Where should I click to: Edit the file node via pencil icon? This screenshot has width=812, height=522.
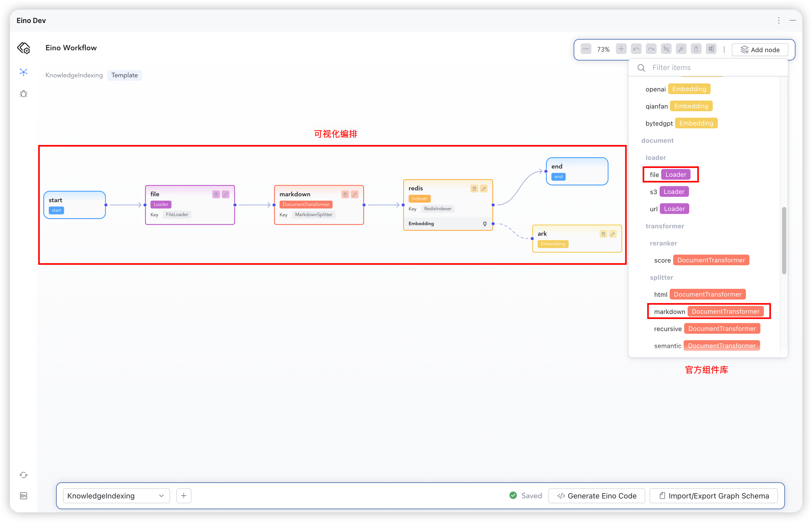225,194
